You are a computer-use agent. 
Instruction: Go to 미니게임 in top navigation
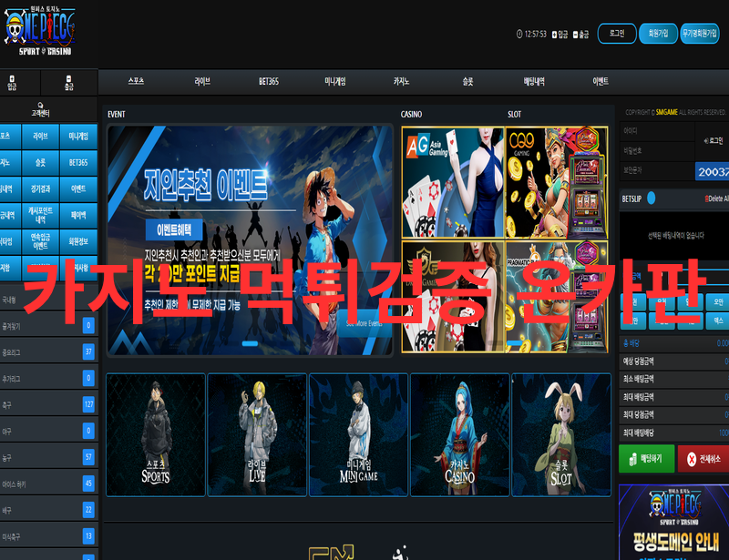click(x=335, y=81)
